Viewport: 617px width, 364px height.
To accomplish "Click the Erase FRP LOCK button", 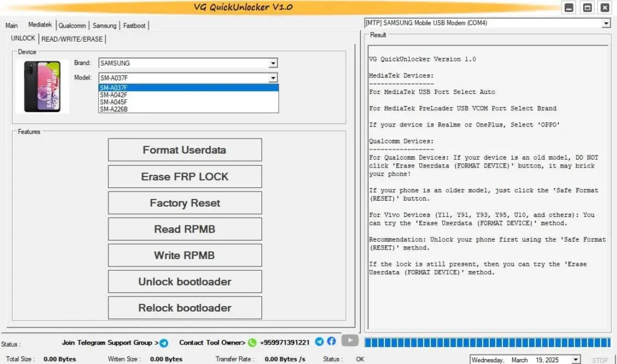I will tap(185, 177).
